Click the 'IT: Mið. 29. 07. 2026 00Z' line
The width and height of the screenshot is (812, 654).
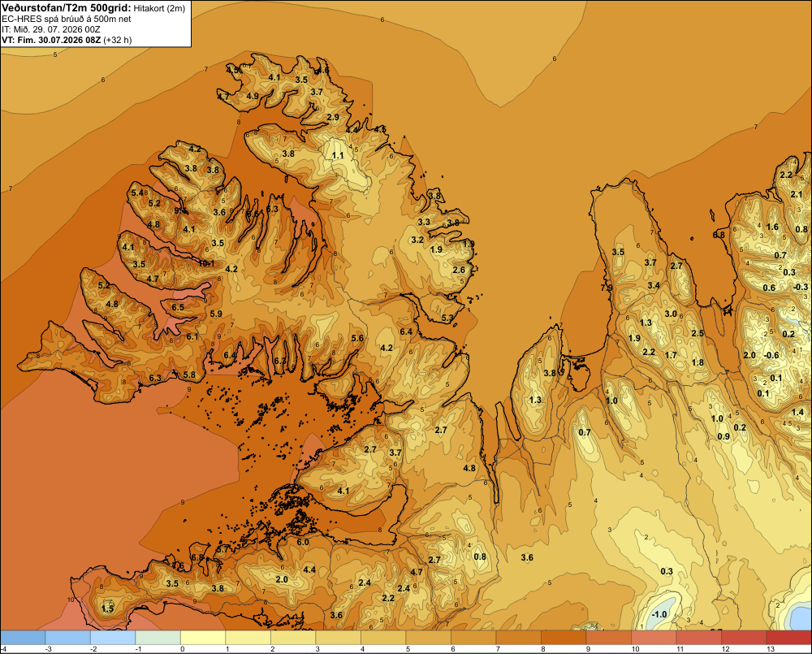coord(50,29)
